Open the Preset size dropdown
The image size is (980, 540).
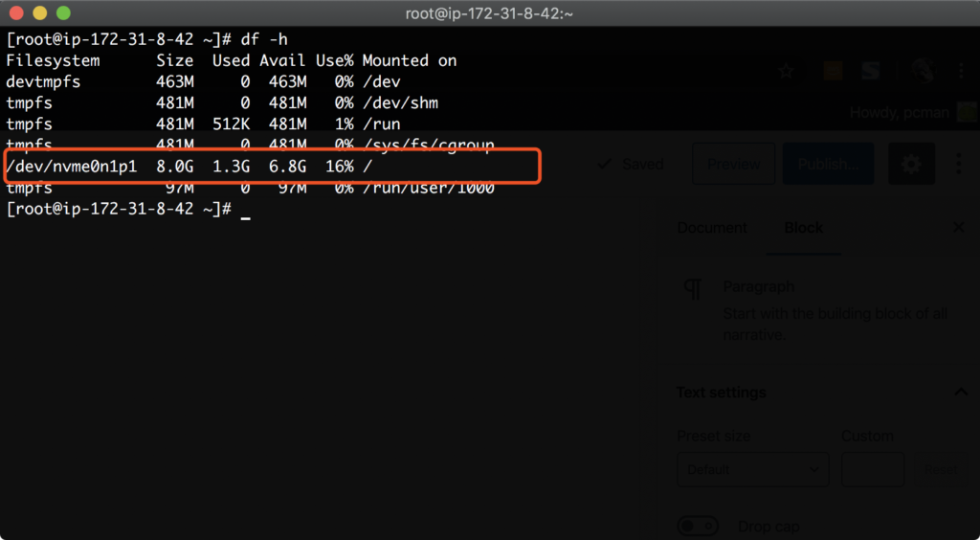coord(752,469)
